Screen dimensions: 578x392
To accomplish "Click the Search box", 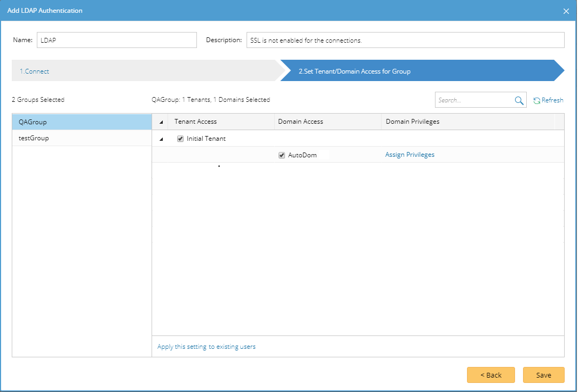I will pyautogui.click(x=473, y=100).
